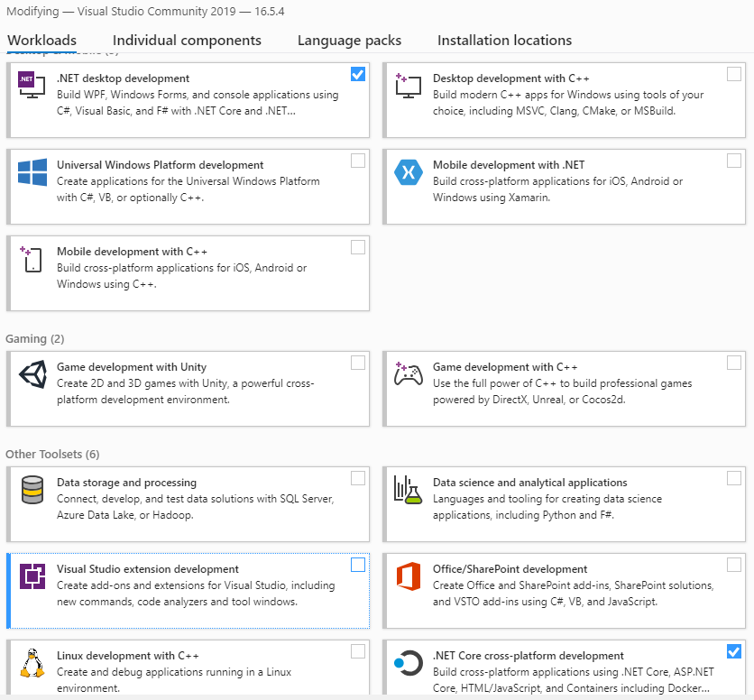Click the Data science flask icon

click(409, 489)
